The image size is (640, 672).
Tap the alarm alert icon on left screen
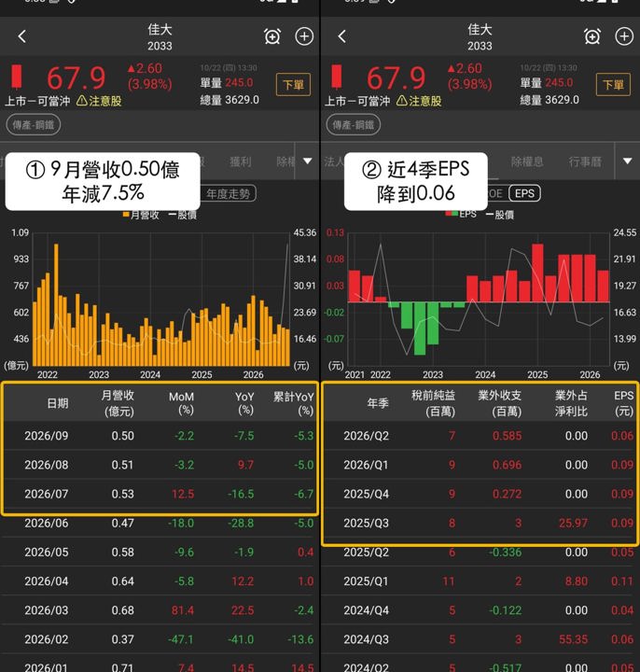[272, 36]
